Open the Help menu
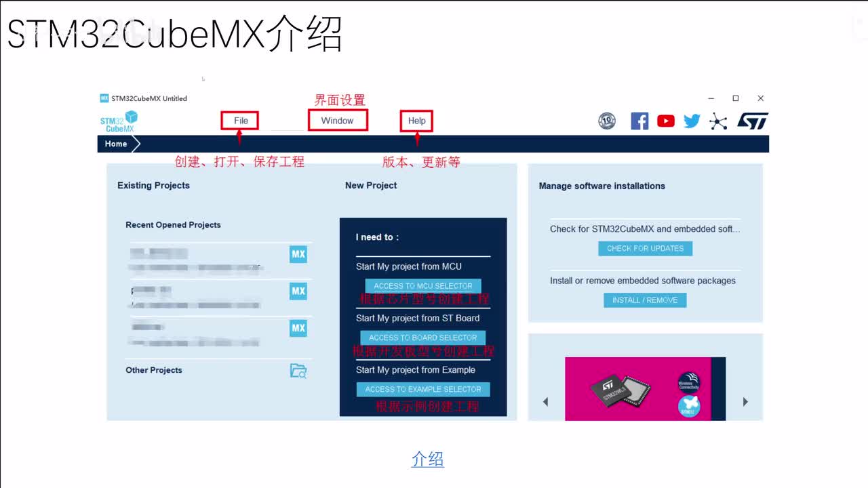The image size is (868, 488). pos(416,121)
